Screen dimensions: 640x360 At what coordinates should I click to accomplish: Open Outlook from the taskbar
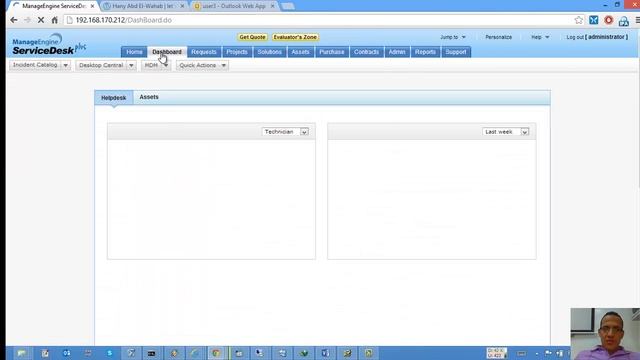[66, 353]
